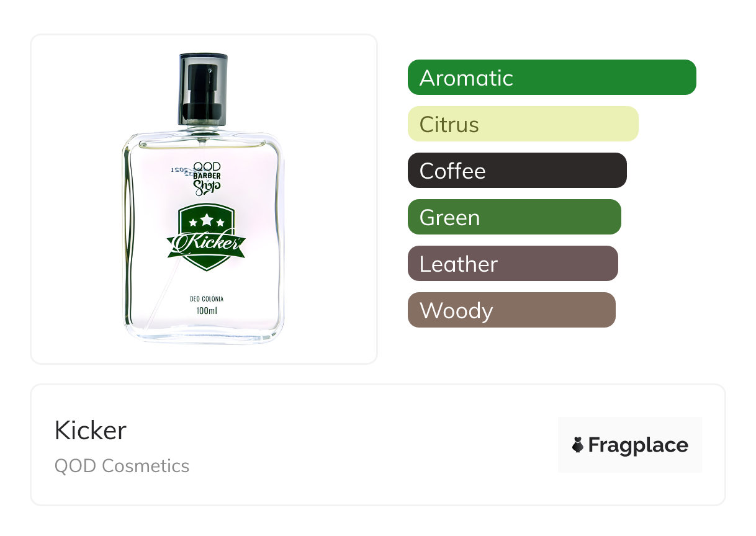Viewport: 756px width, 536px height.
Task: Click the three stars on shield
Action: 207,221
